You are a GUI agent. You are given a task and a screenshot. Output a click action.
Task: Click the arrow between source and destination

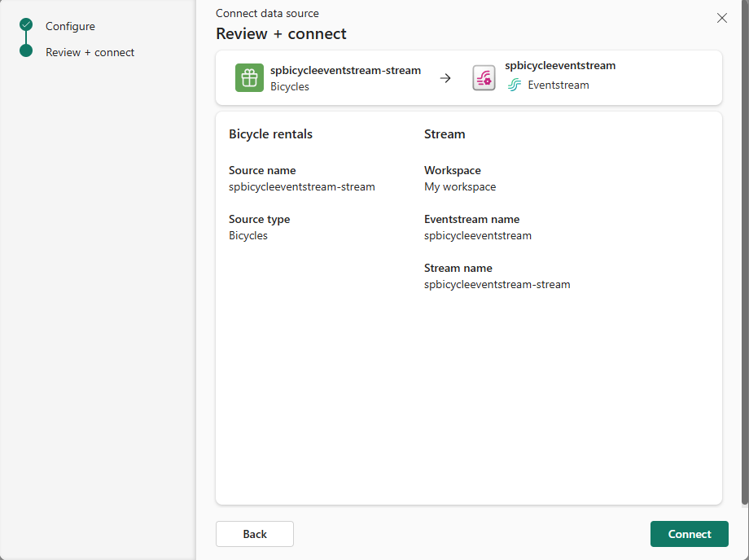pos(445,78)
